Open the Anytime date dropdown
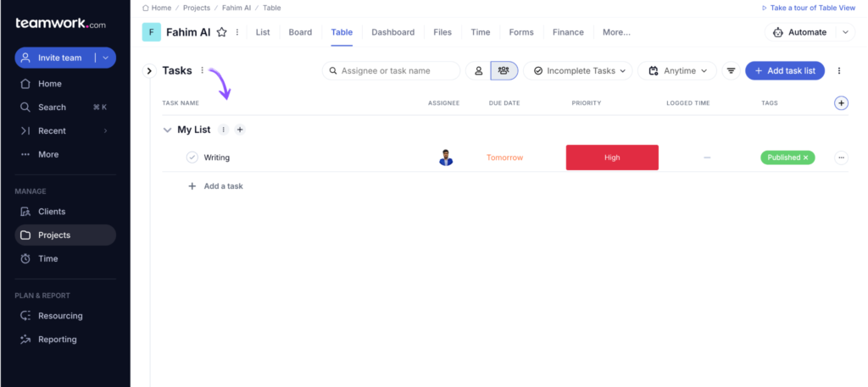868x387 pixels. tap(677, 71)
